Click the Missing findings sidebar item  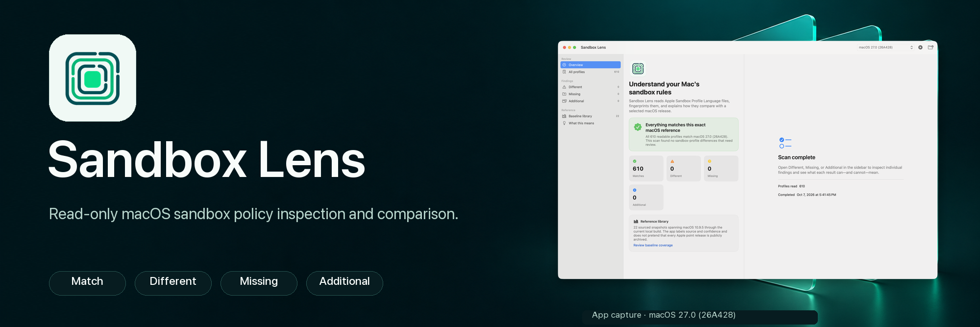(590, 94)
